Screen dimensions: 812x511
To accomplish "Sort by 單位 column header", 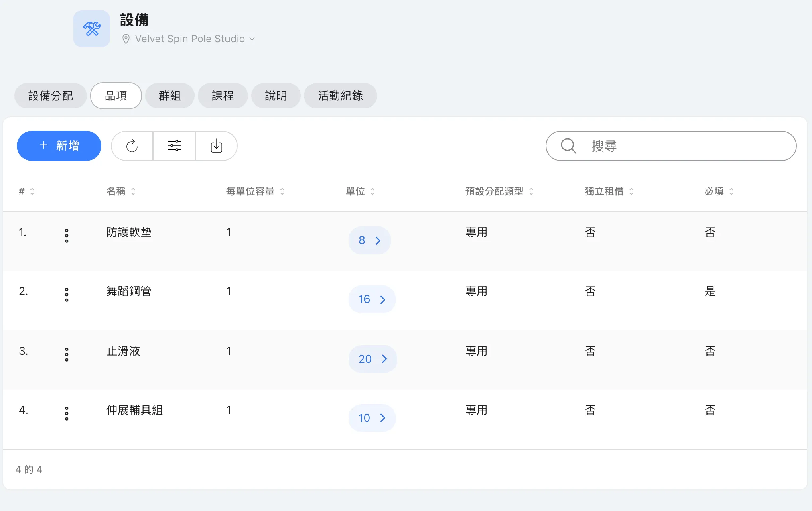I will (360, 191).
